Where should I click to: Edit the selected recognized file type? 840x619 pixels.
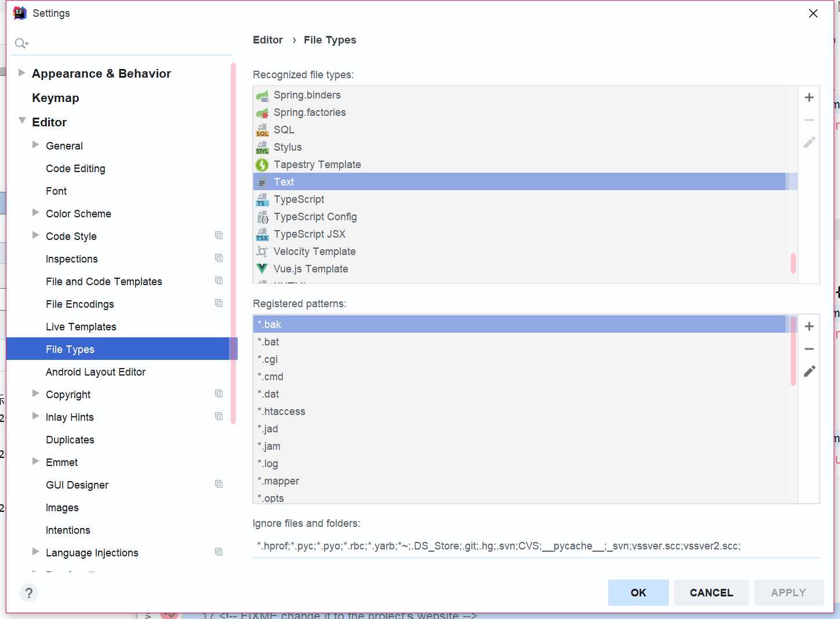[x=809, y=143]
